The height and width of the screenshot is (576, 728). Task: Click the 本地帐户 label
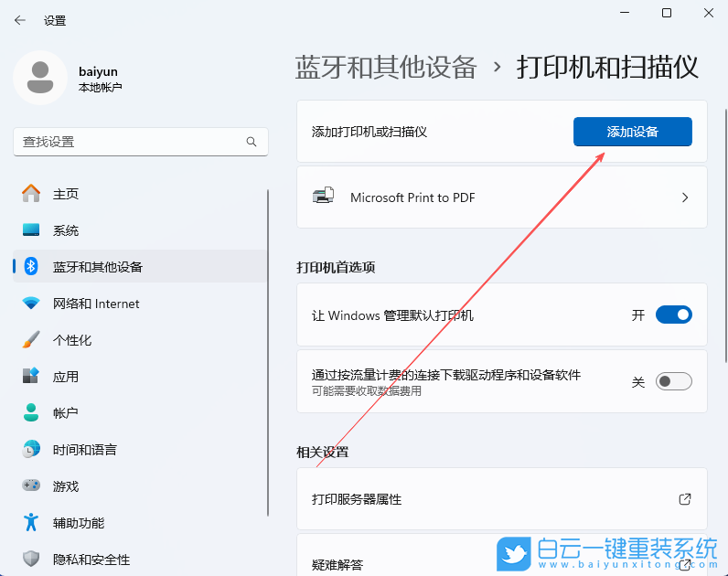tap(101, 87)
